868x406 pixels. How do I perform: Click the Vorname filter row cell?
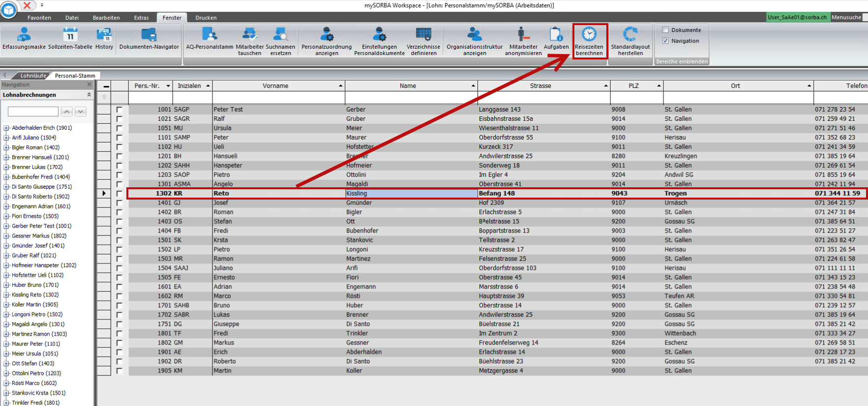[278, 97]
